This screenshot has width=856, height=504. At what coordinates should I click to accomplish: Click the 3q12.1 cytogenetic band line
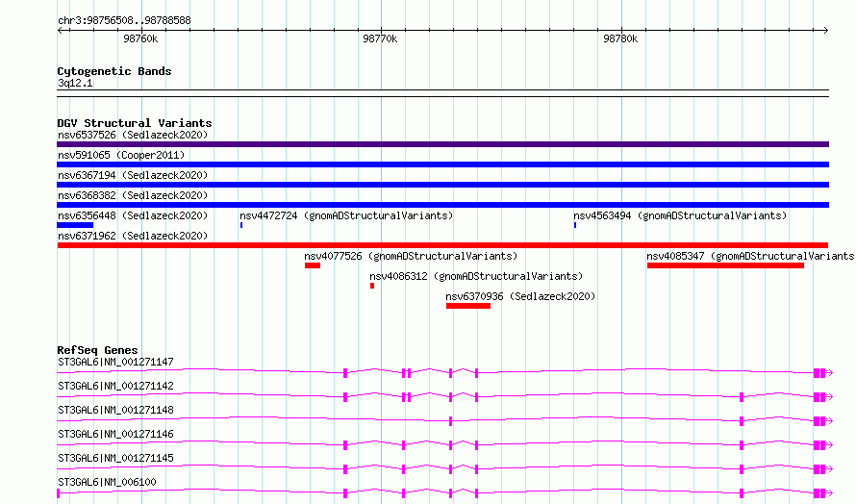442,93
